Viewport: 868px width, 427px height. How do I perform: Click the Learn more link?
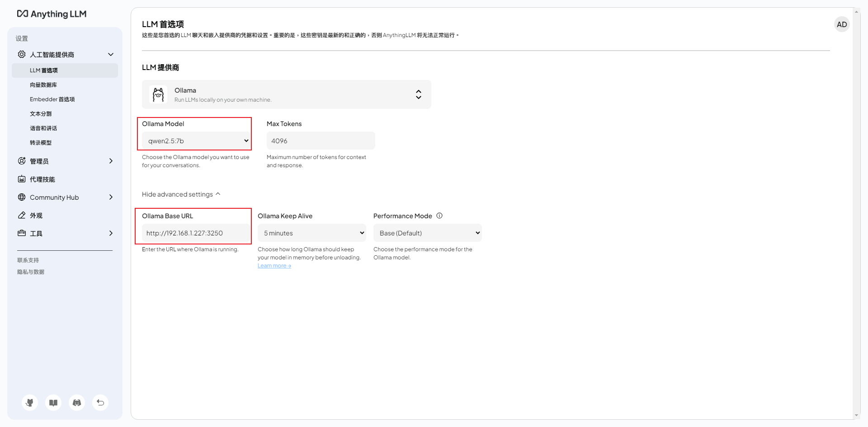pos(274,266)
